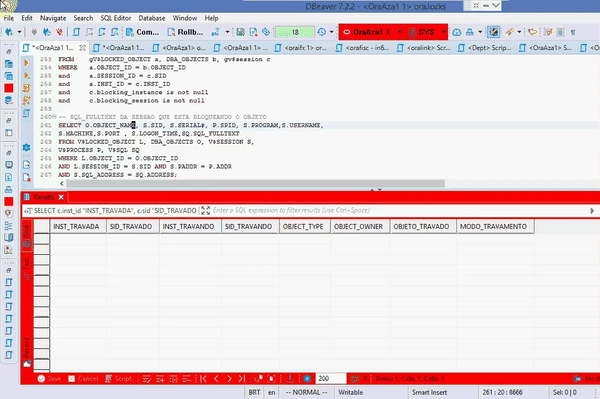Image resolution: width=600 pixels, height=399 pixels.
Task: Click the gear settings icon in editor gutter
Action: point(26,147)
